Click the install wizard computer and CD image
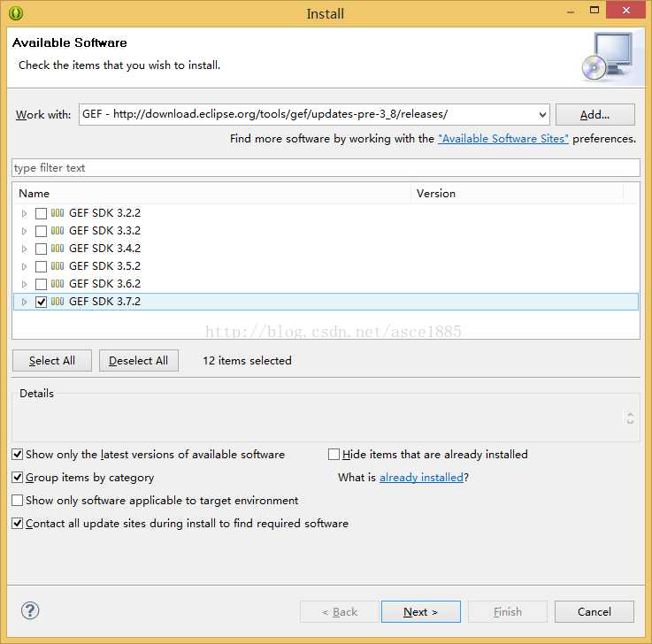 tap(607, 57)
